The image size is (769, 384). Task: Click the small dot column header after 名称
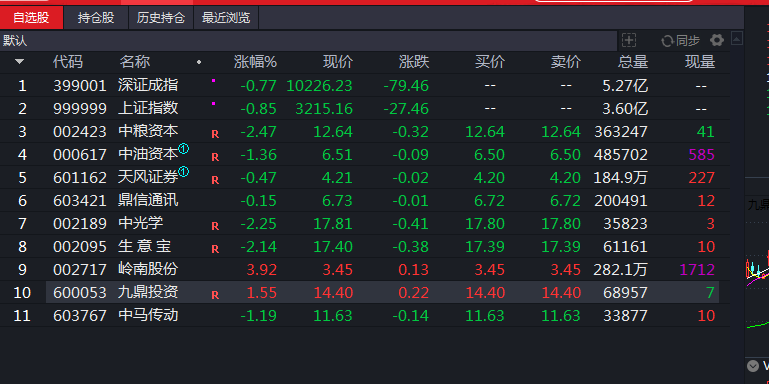[199, 62]
